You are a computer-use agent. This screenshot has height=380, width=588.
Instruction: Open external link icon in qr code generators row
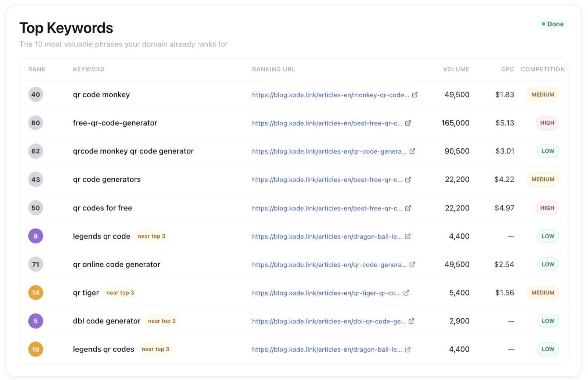[x=408, y=180]
